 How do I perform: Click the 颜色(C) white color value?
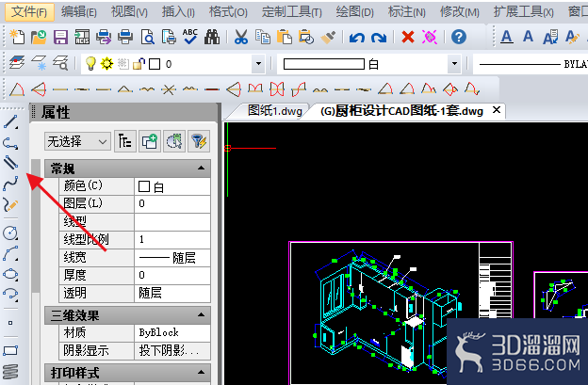coord(172,186)
